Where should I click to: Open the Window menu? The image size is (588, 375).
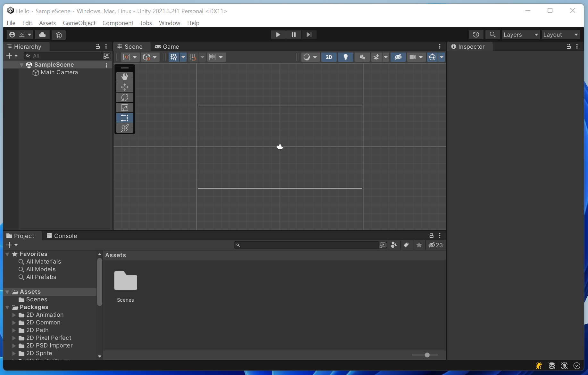[170, 23]
